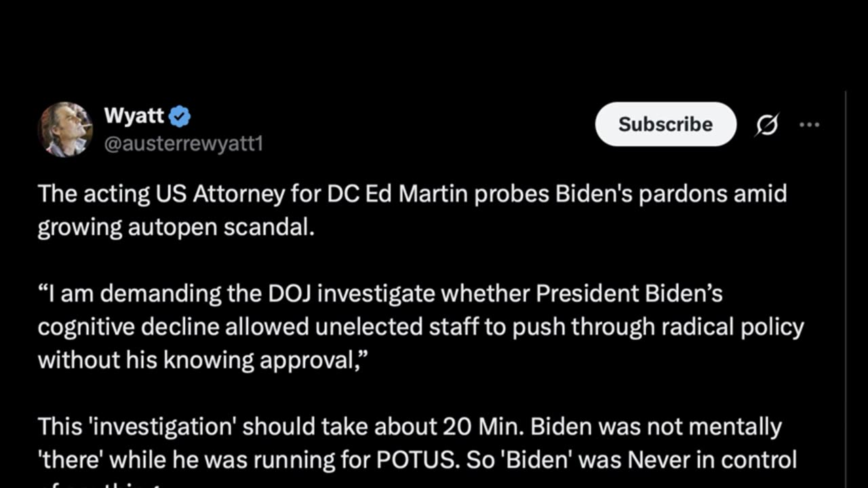Open the Wyatt display name link

[134, 116]
